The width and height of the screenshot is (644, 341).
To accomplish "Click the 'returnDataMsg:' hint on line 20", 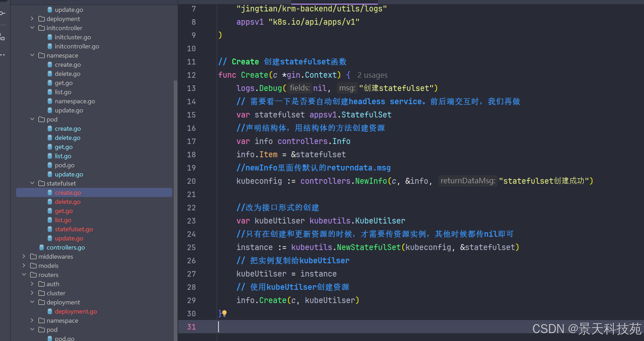I will click(x=468, y=181).
